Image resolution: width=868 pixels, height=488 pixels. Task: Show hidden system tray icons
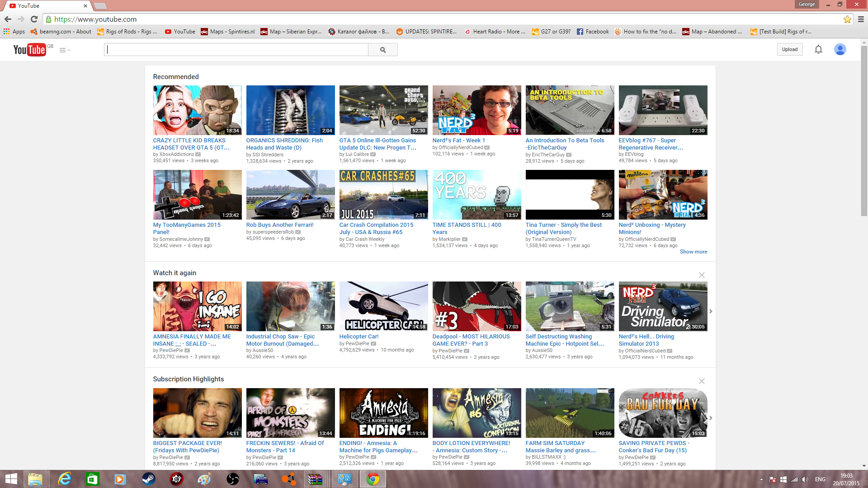(761, 479)
